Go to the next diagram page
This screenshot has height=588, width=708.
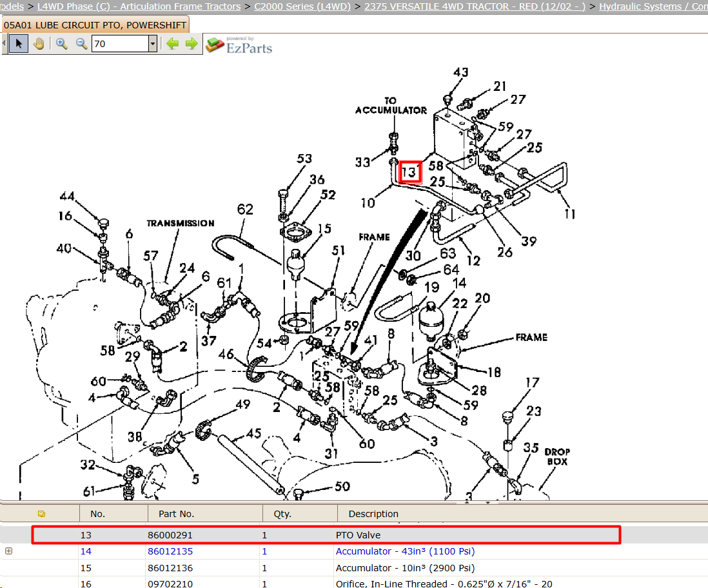pyautogui.click(x=192, y=44)
